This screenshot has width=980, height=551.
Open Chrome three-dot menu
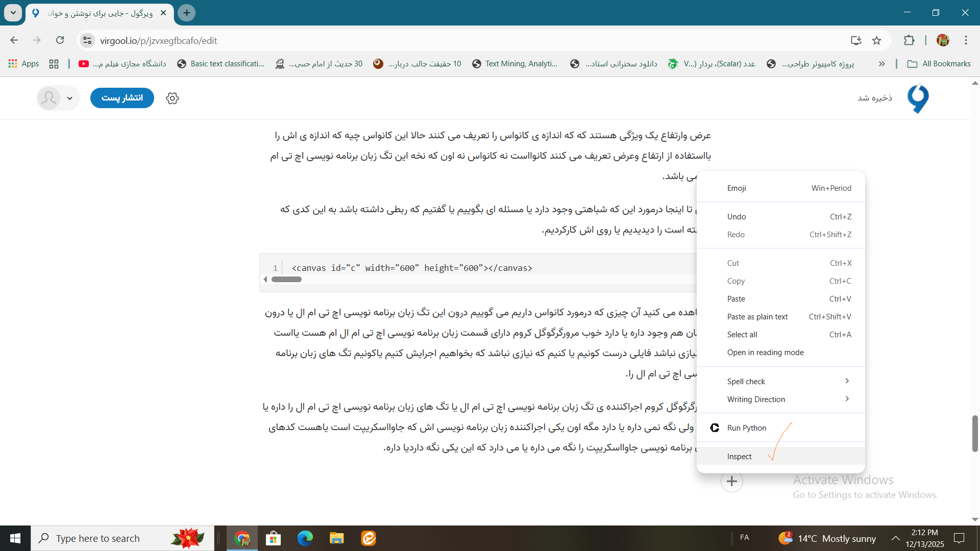966,40
